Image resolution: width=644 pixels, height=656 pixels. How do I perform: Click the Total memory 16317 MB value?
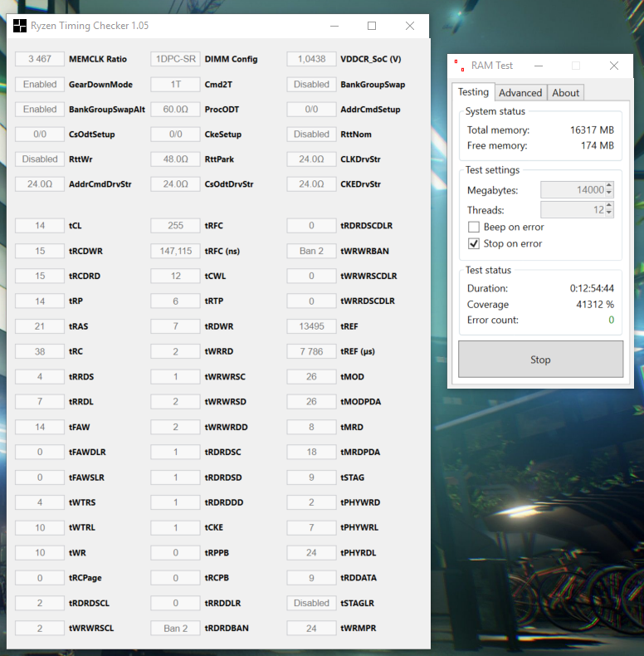[x=593, y=130]
